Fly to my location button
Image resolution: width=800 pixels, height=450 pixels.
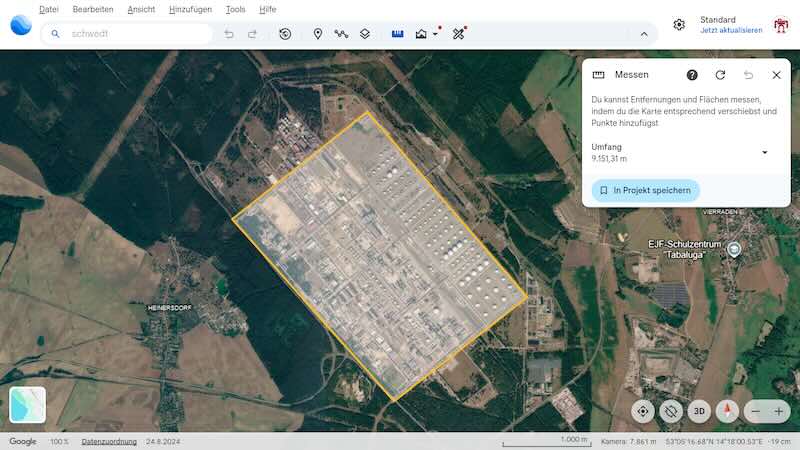point(642,411)
